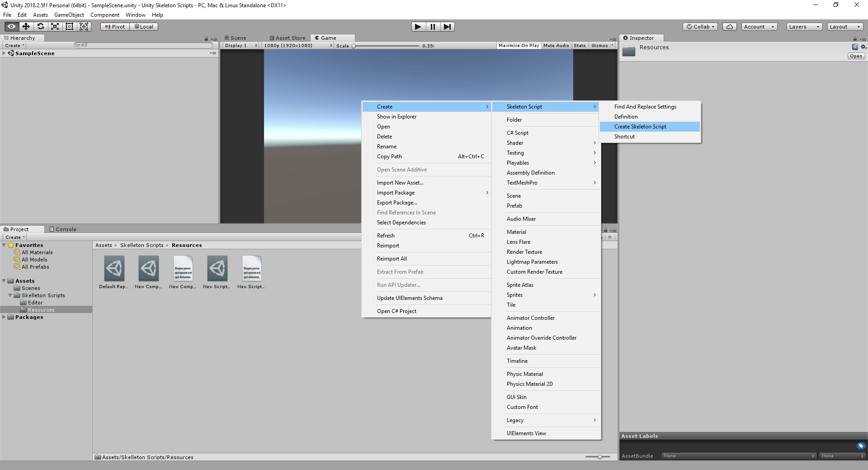Choose Shortcut from submenu

(x=650, y=137)
